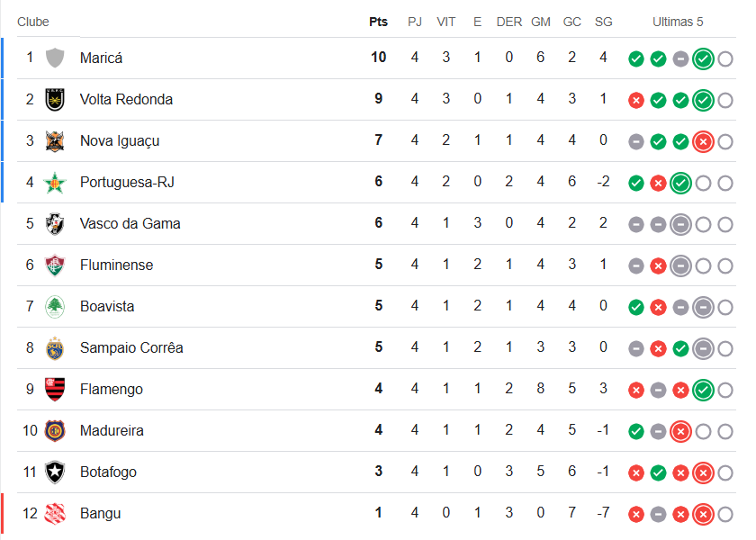Click Vasco da Gama's latest draw circle
The image size is (756, 540).
point(680,224)
